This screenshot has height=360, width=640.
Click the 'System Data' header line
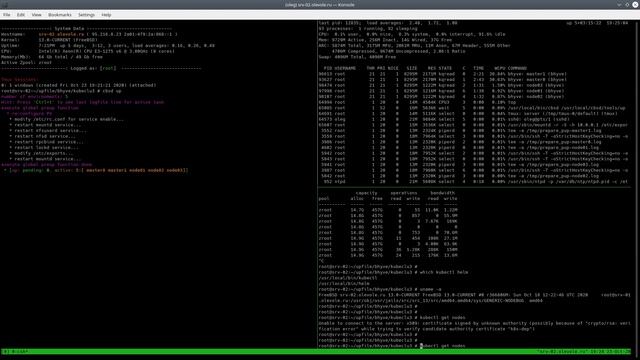87,29
